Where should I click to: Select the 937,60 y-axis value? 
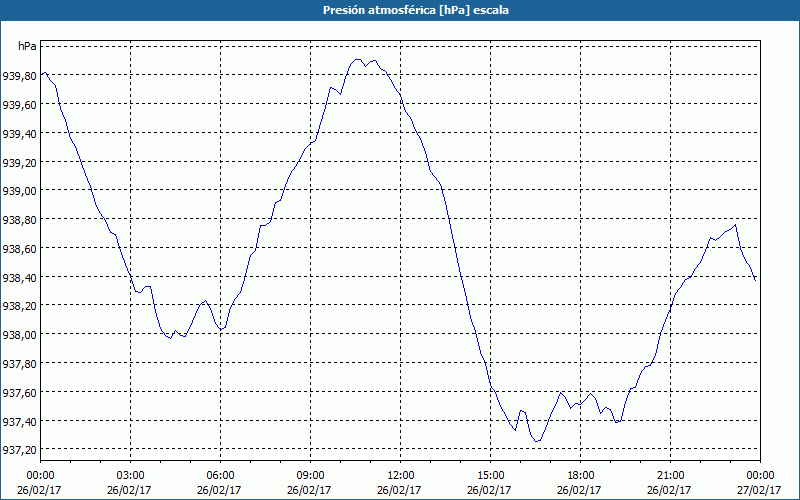point(19,392)
